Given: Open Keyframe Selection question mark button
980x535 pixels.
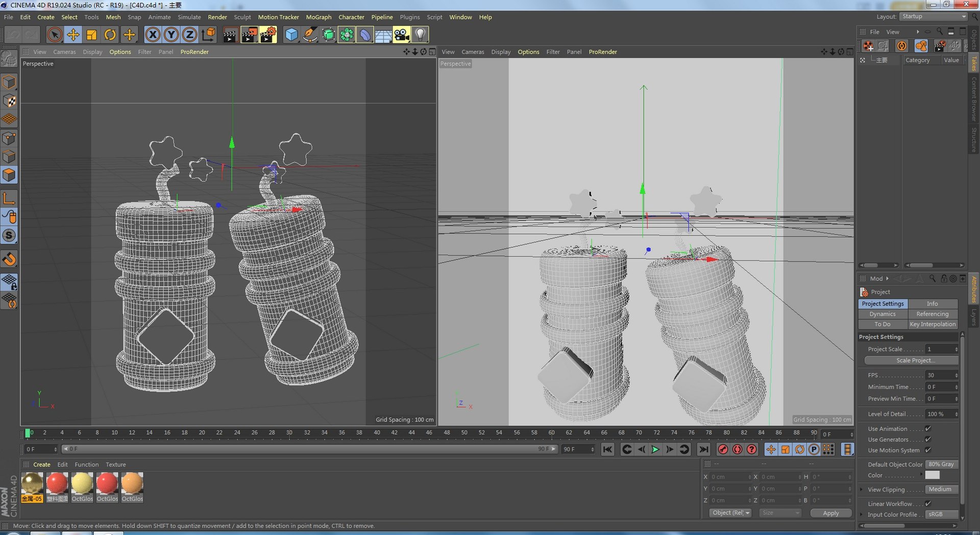Looking at the screenshot, I should pyautogui.click(x=751, y=449).
